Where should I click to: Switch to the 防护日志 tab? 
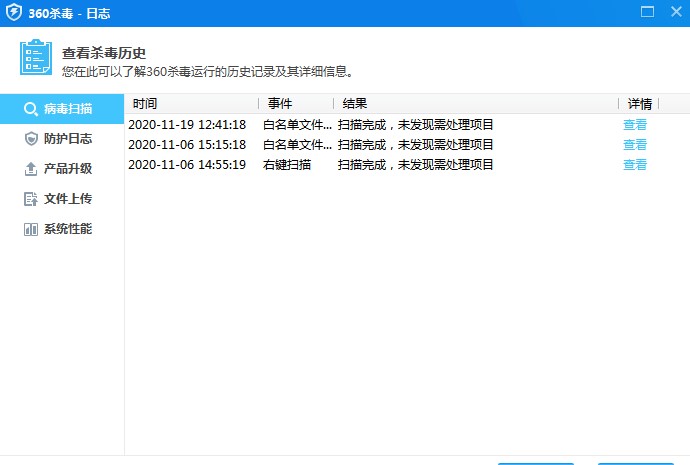[x=62, y=139]
